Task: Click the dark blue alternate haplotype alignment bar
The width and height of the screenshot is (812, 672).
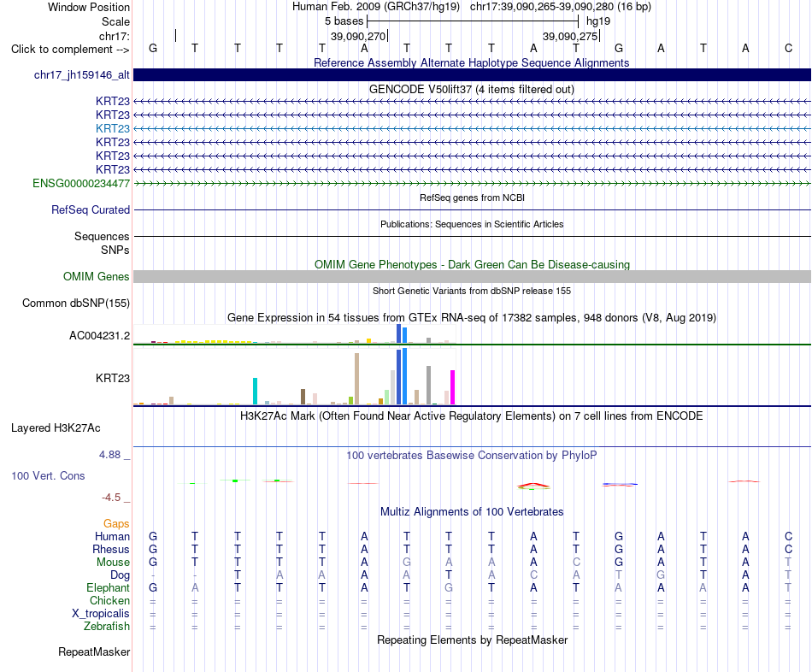Action: pos(472,74)
